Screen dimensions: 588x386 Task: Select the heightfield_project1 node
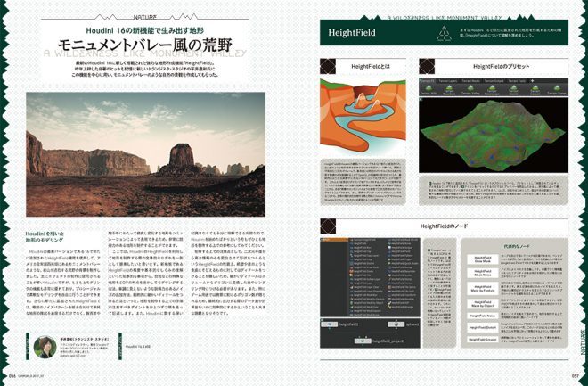click(x=363, y=341)
